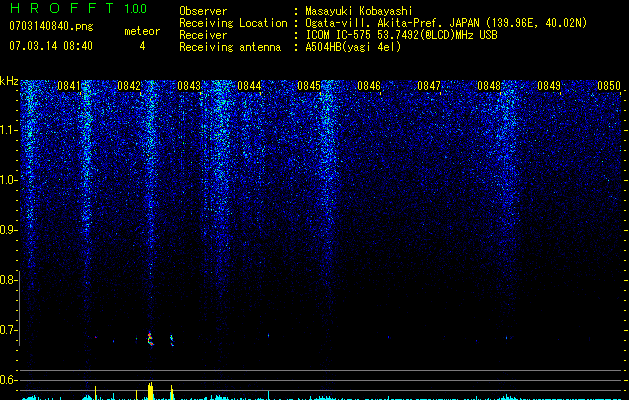Click the tallest yellow intensity spike at bottom
Viewport: 629px width, 400px height.
(x=150, y=391)
